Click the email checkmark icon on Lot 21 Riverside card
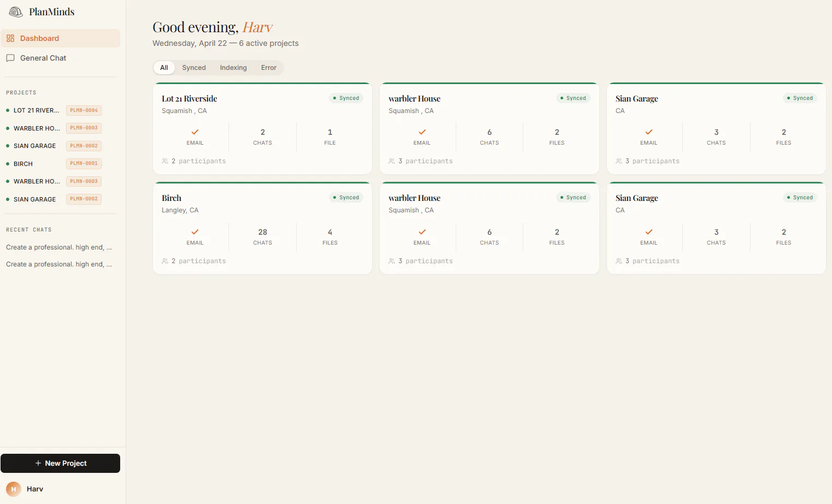Viewport: 832px width, 504px height. [195, 132]
